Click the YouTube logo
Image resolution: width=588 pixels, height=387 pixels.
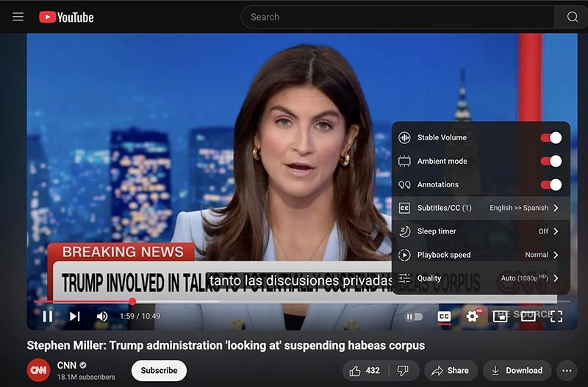(66, 17)
